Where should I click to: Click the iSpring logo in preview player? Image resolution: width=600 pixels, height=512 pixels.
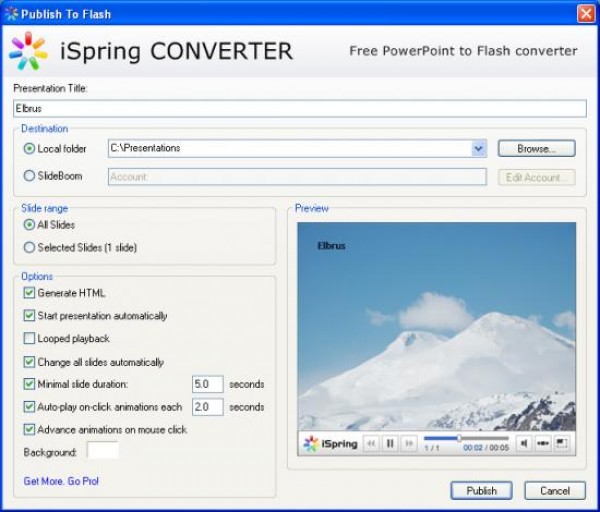(x=330, y=444)
